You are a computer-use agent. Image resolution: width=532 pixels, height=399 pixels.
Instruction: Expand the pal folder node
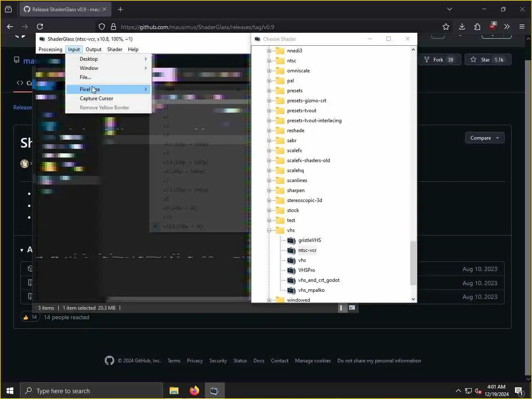[x=269, y=81]
